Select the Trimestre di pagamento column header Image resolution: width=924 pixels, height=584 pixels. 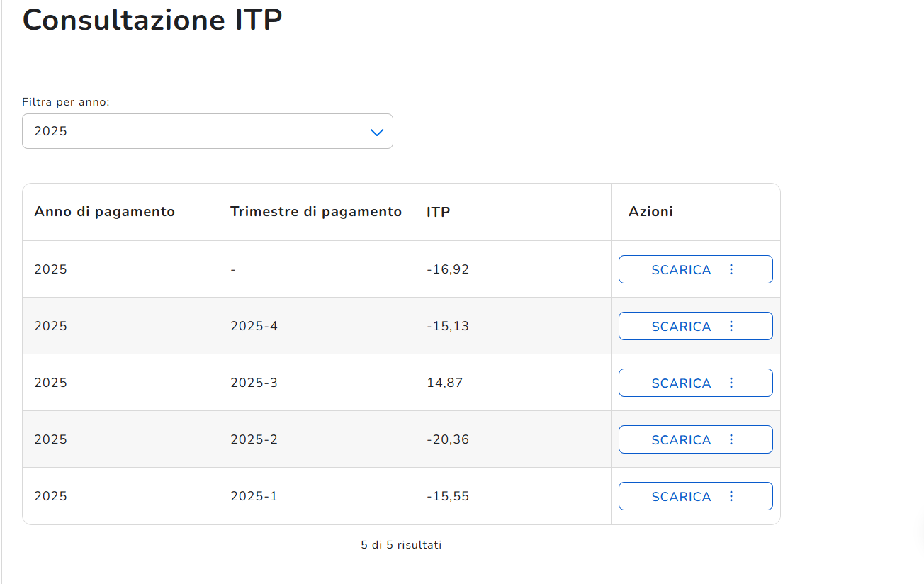(315, 212)
